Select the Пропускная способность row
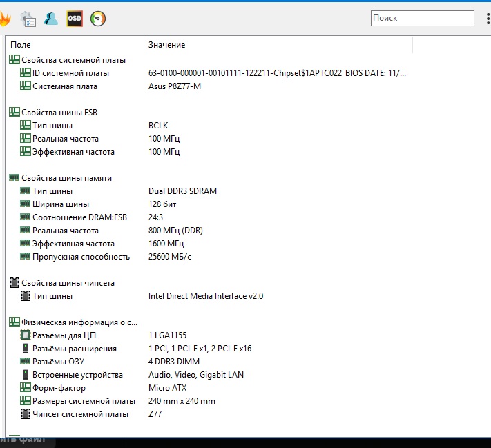491x448 pixels. coord(81,257)
